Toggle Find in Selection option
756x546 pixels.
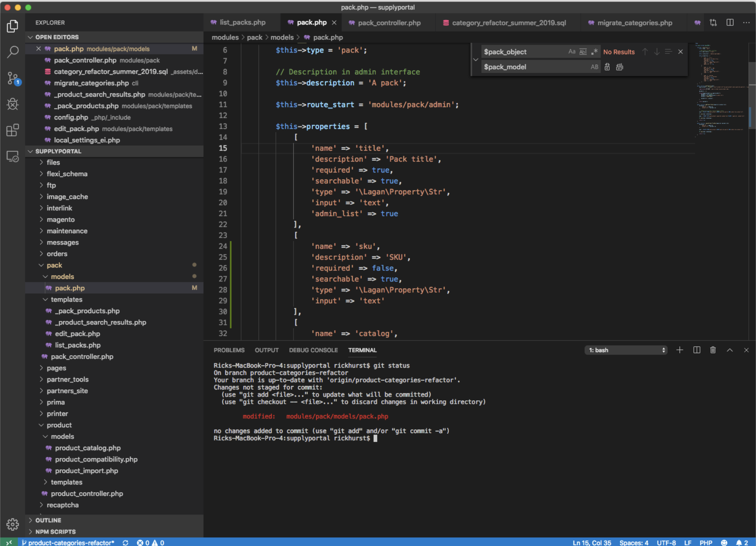click(668, 51)
